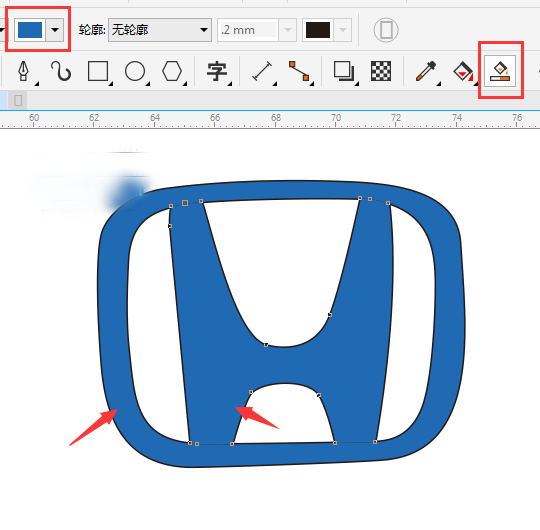540x530 pixels.
Task: Click the small page icon below toolbar
Action: click(18, 101)
